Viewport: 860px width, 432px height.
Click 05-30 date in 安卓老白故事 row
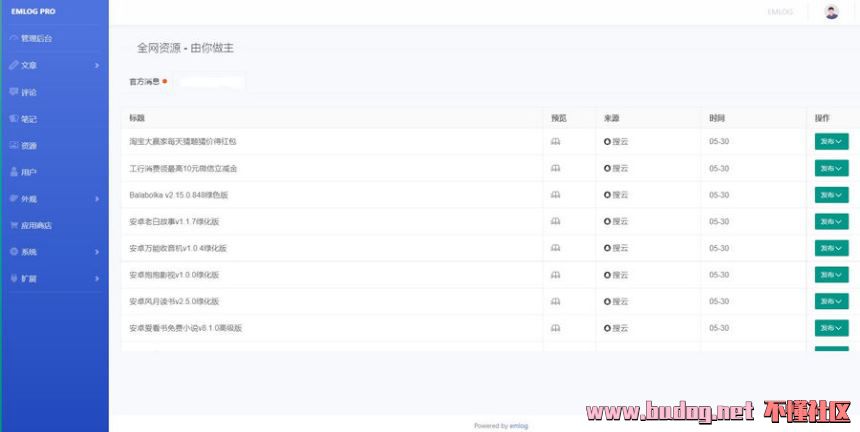(x=718, y=221)
